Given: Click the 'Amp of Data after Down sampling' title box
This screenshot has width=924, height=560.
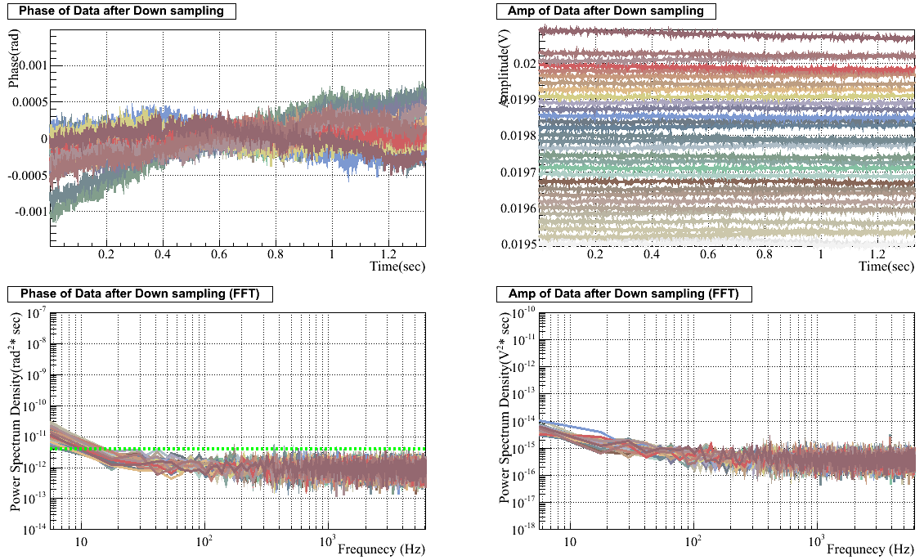Looking at the screenshot, I should [606, 11].
